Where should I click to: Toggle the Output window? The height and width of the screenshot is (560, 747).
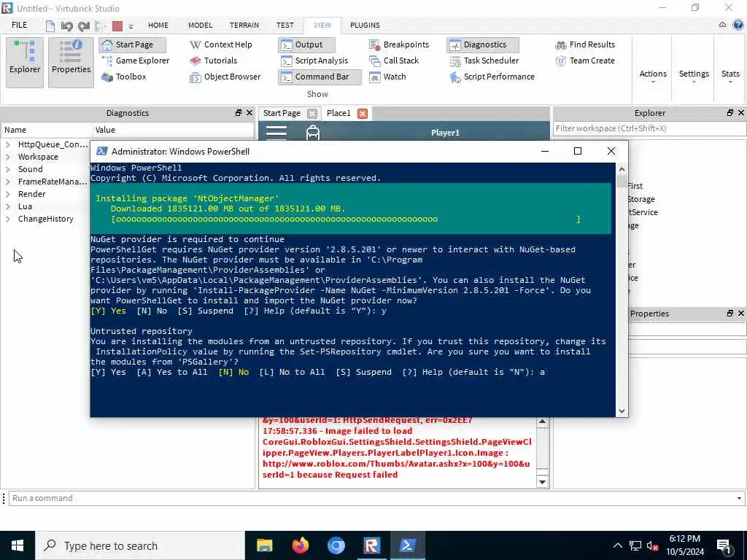click(x=306, y=44)
